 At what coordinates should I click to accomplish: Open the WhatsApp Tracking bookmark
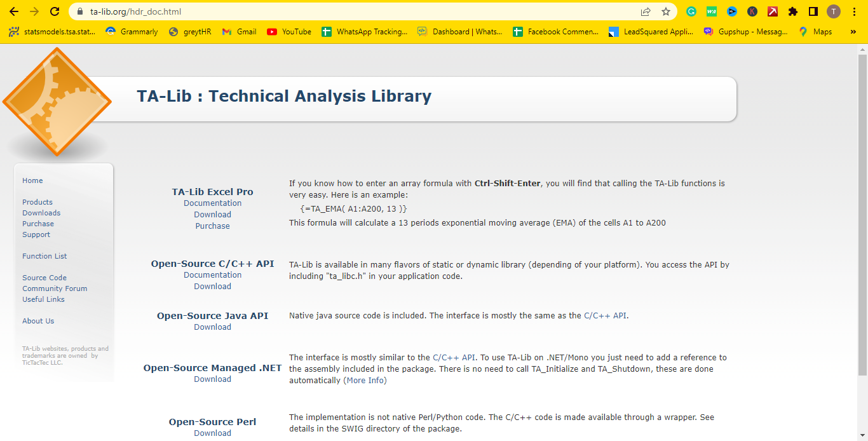[x=365, y=32]
